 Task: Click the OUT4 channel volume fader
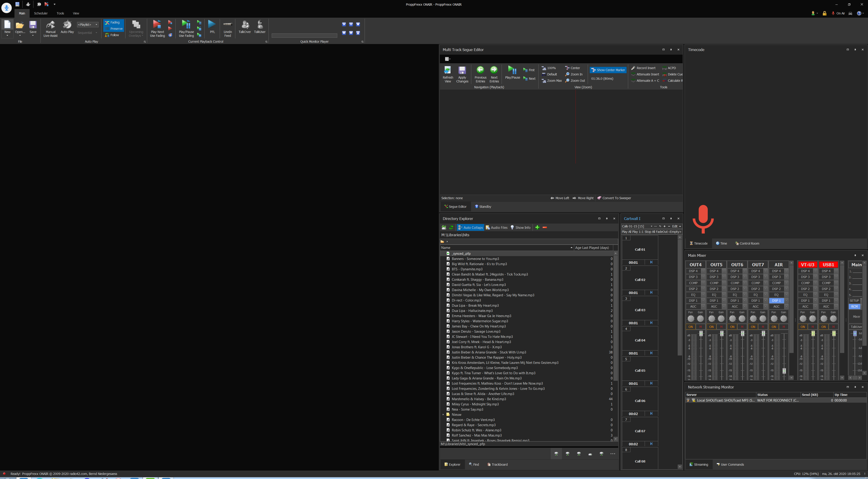(701, 334)
